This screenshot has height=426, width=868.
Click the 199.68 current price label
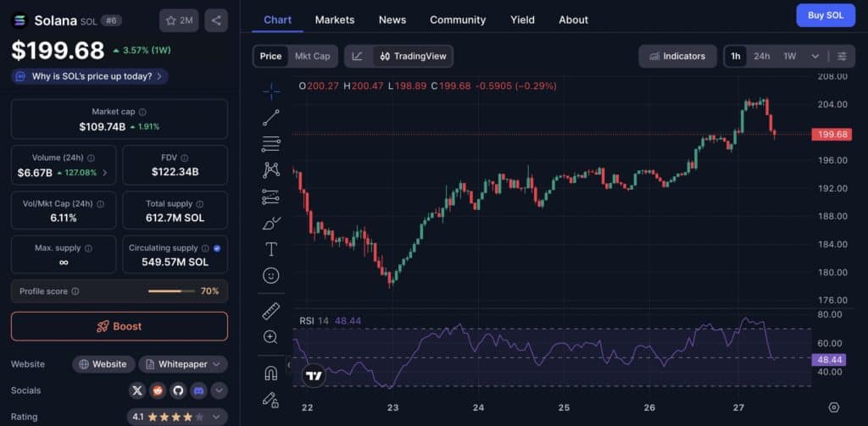tap(832, 134)
